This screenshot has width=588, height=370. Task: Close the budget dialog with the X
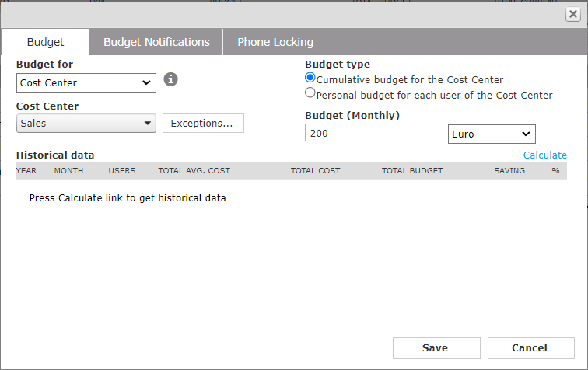coord(572,14)
